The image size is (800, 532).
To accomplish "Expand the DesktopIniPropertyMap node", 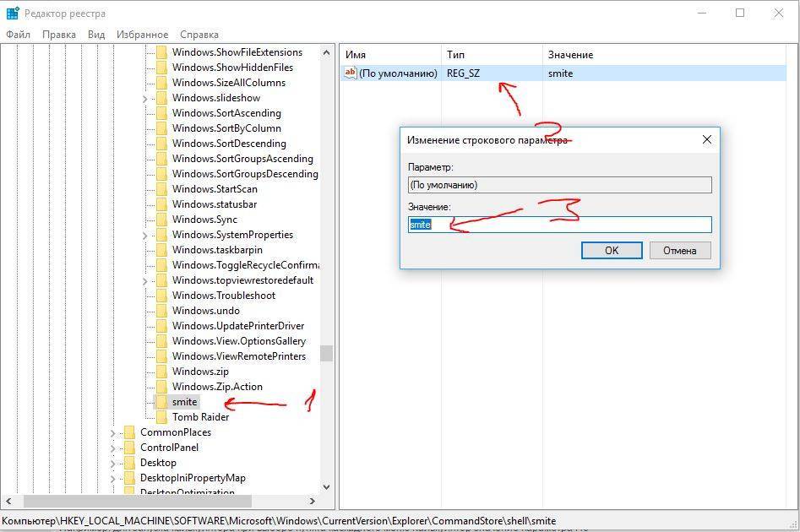I will coord(112,478).
